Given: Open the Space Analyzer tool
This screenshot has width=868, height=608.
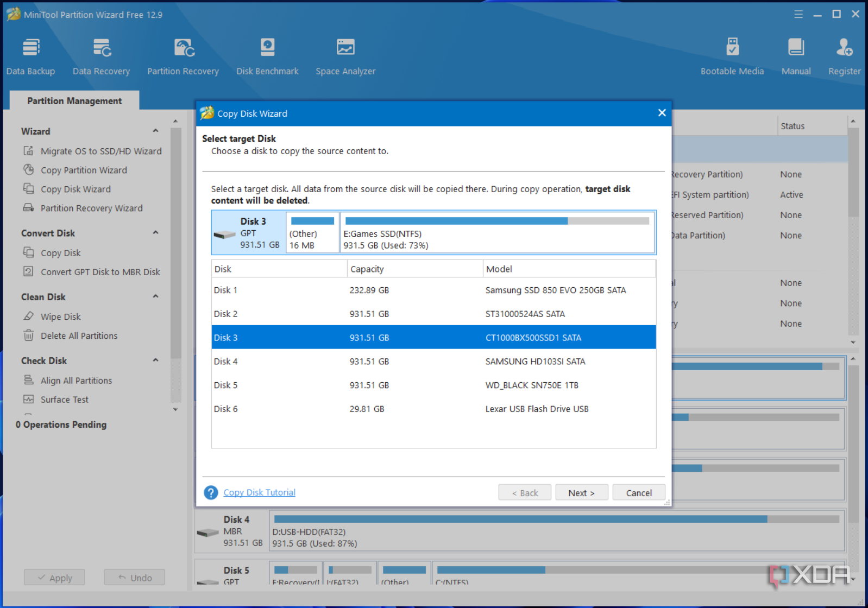Looking at the screenshot, I should pyautogui.click(x=345, y=56).
